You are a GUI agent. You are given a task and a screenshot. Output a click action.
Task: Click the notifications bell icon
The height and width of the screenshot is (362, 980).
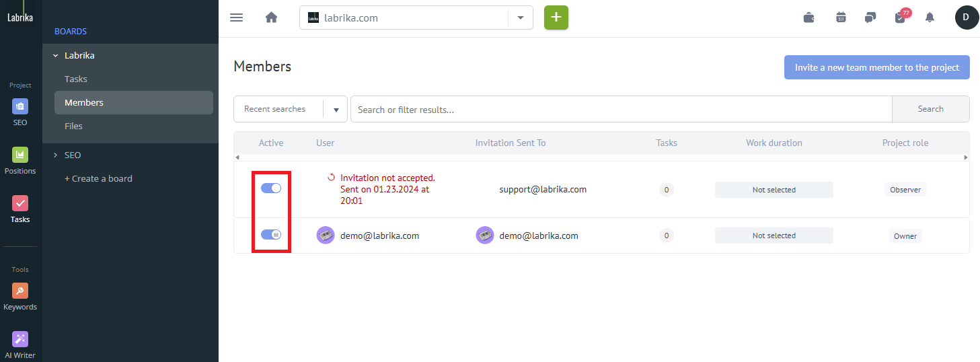click(x=930, y=17)
